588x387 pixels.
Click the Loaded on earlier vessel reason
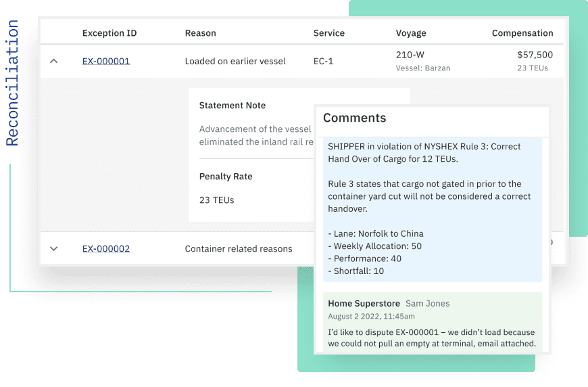(235, 61)
